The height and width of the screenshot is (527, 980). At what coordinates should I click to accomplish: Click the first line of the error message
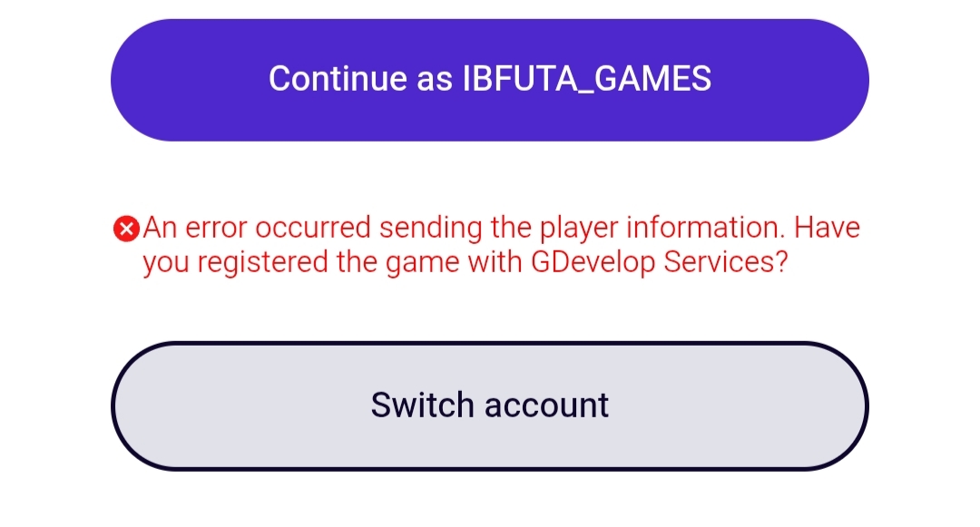click(501, 228)
